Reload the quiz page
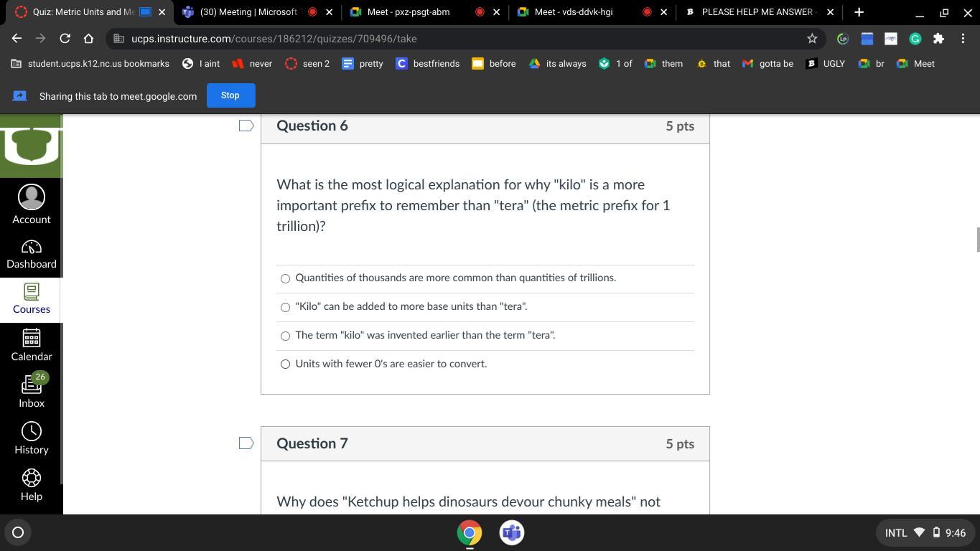980x551 pixels. click(65, 39)
